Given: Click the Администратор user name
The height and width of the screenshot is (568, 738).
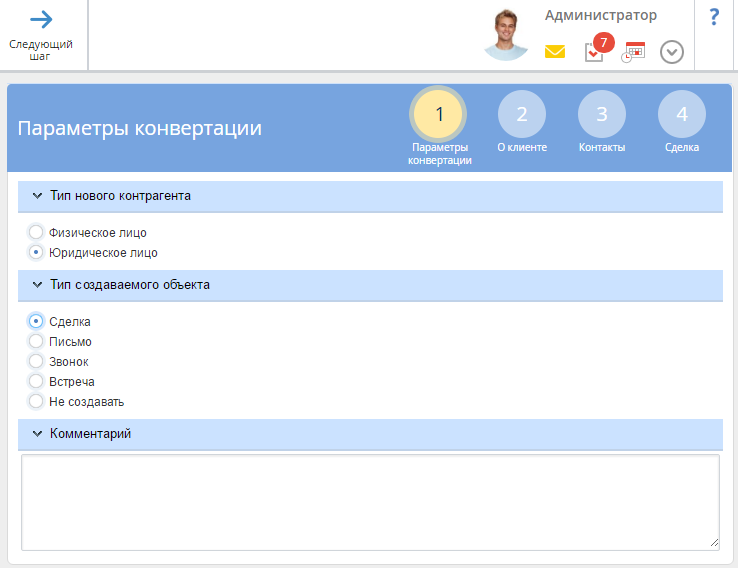Looking at the screenshot, I should [x=601, y=15].
